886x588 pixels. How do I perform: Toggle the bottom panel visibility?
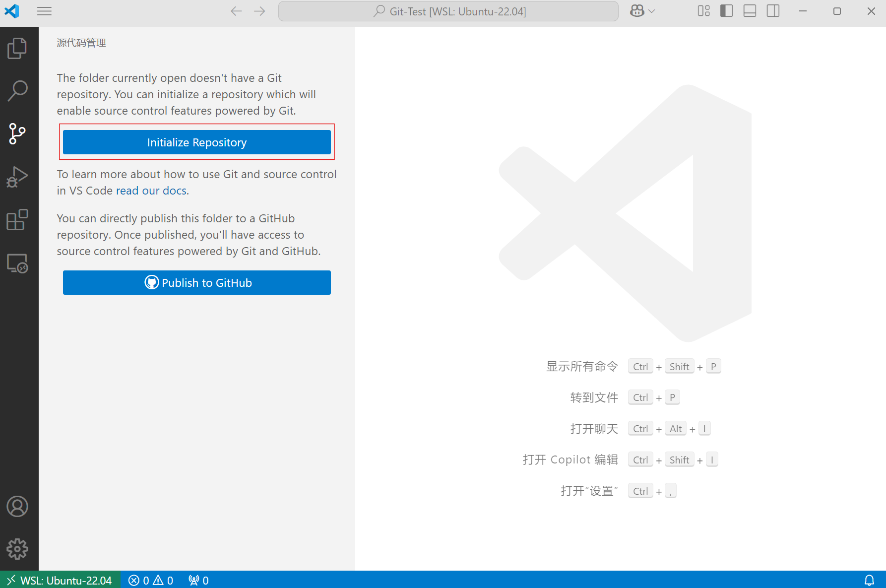click(x=750, y=11)
